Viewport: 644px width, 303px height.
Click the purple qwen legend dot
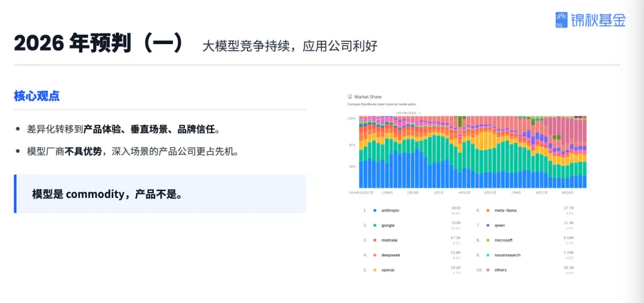click(488, 225)
